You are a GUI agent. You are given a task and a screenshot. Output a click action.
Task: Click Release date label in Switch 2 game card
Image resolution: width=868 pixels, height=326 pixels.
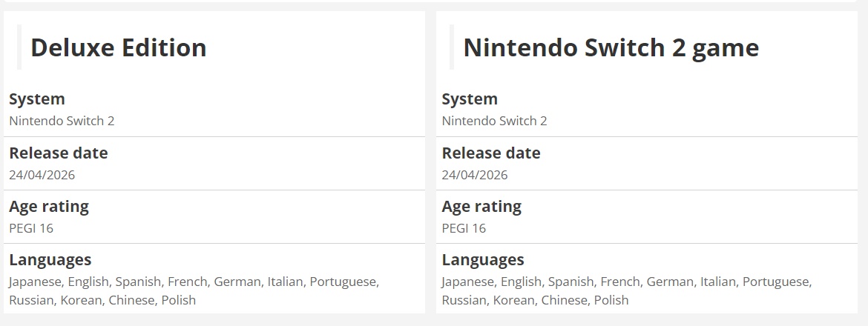click(x=490, y=153)
